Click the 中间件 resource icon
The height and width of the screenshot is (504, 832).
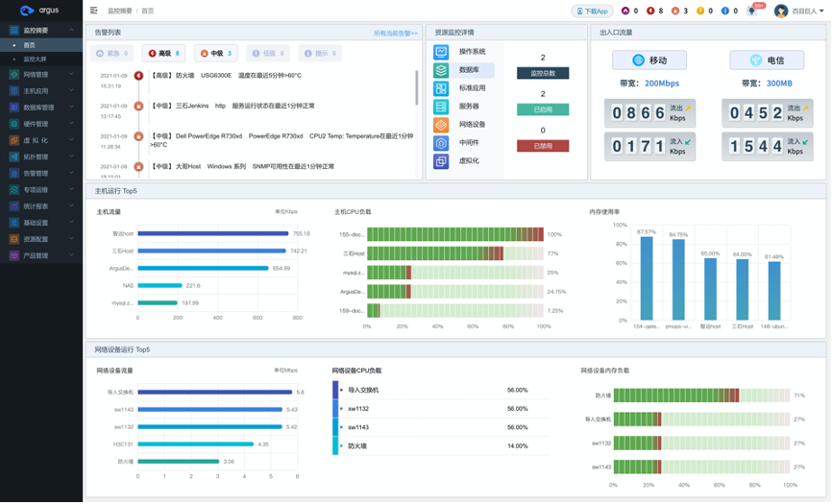point(441,143)
